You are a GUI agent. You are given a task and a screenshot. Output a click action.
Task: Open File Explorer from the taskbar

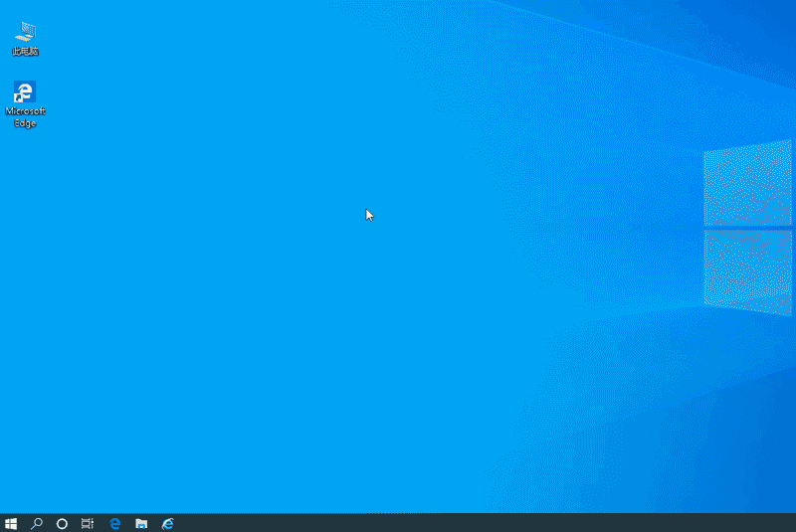141,523
